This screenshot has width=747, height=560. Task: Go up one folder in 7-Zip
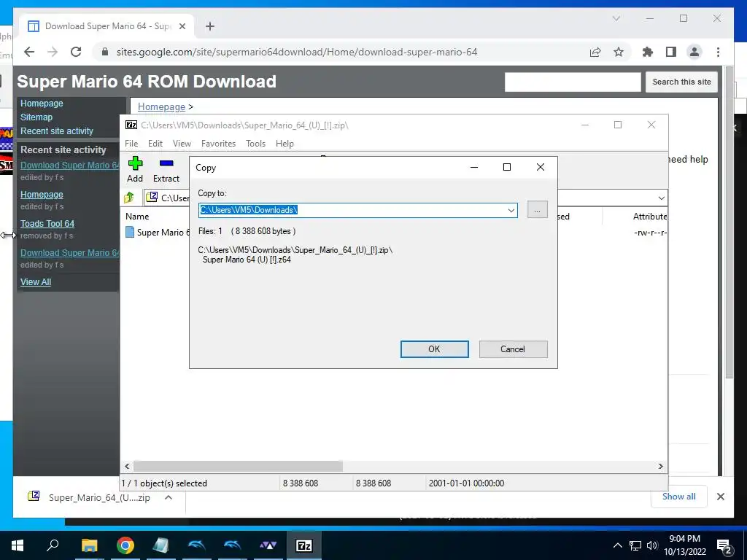click(129, 197)
